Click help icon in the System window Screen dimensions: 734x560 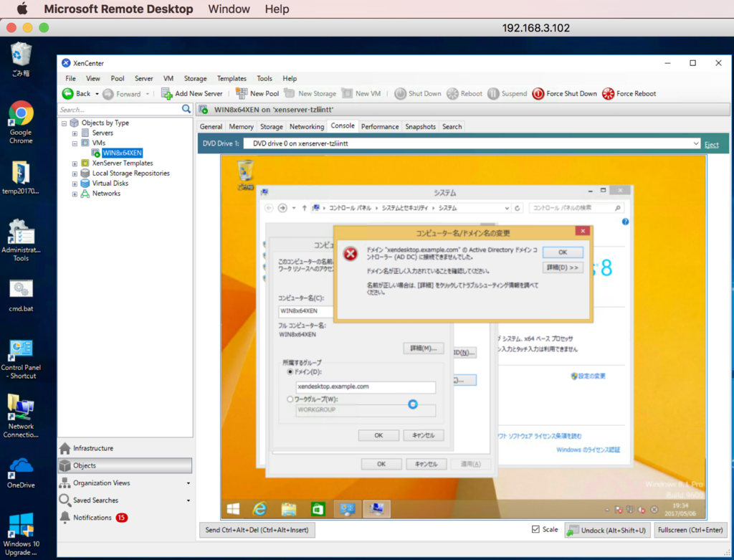tap(625, 222)
